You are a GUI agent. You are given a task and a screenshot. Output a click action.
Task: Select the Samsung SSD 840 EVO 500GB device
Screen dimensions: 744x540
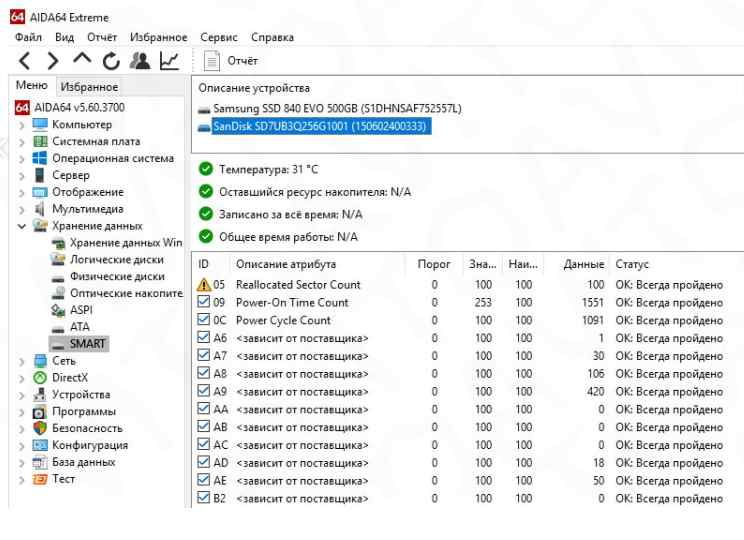point(337,109)
